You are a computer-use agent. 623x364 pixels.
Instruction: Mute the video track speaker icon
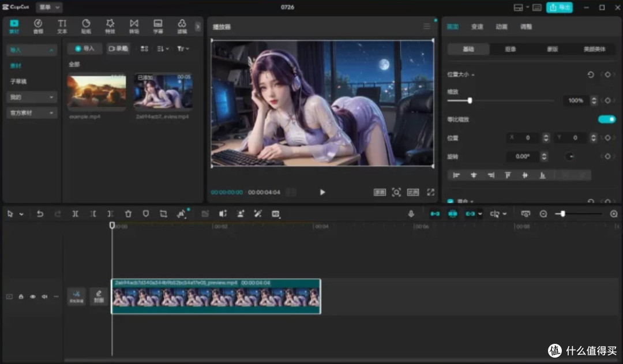click(x=44, y=297)
